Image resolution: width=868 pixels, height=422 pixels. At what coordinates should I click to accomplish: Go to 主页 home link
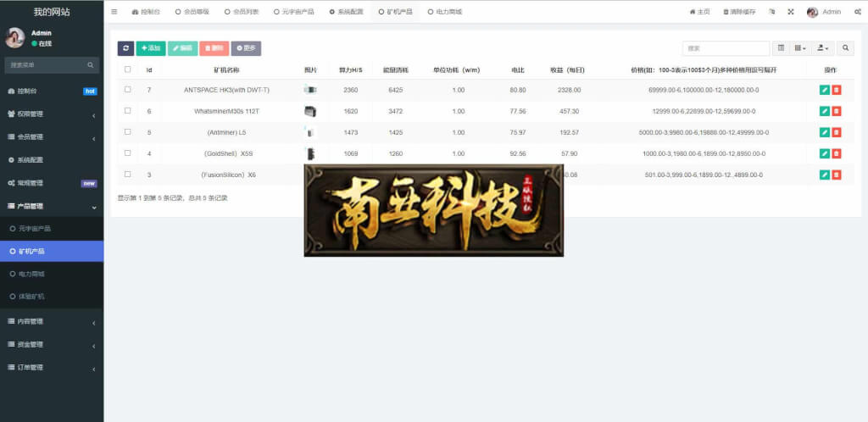699,12
